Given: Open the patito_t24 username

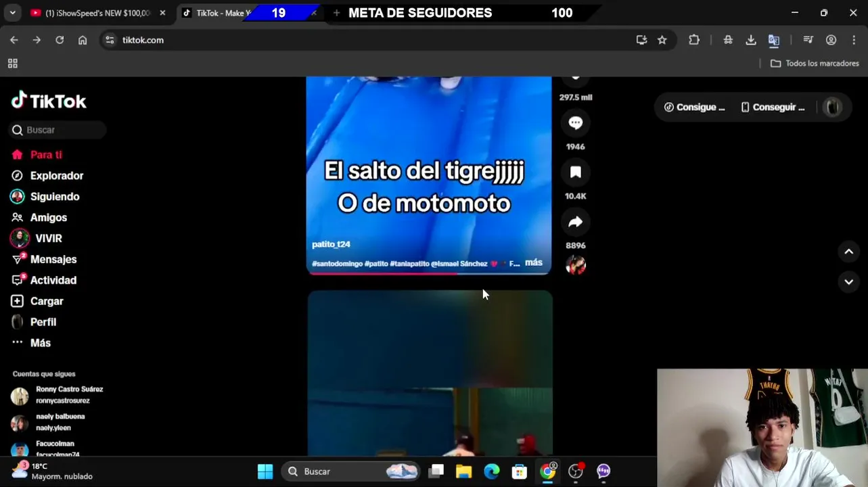Looking at the screenshot, I should (331, 244).
